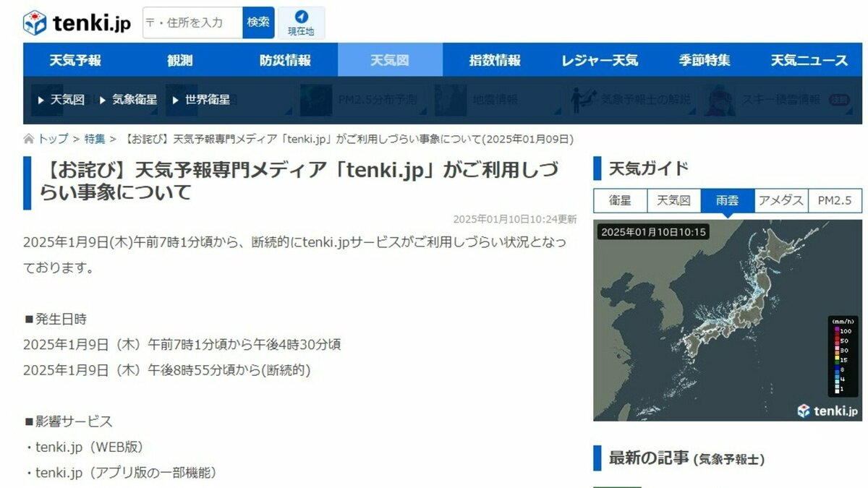This screenshot has width=868, height=488.
Task: Click tenki.jp watermark on radar map
Action: tap(827, 411)
